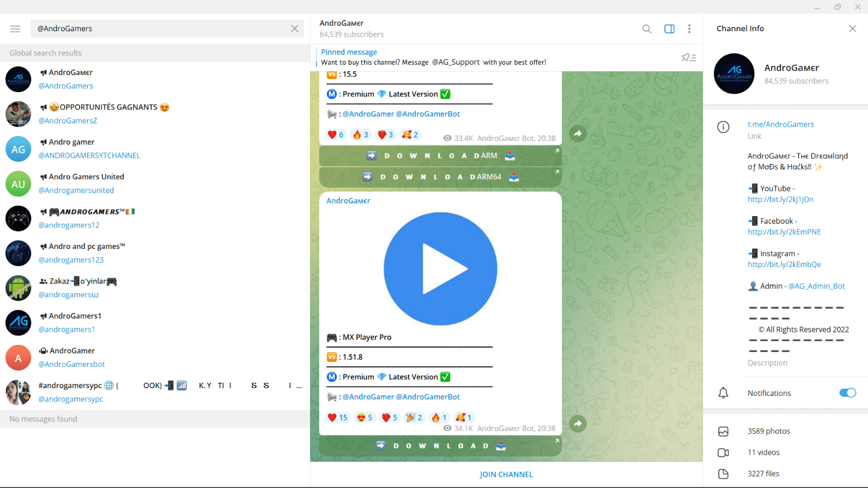Click the DOWNLOAD ARM64 button

tap(440, 177)
